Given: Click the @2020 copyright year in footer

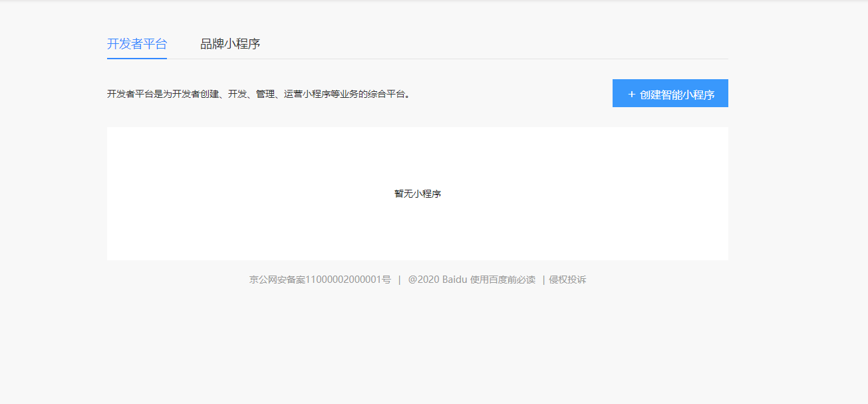Looking at the screenshot, I should pyautogui.click(x=424, y=280).
